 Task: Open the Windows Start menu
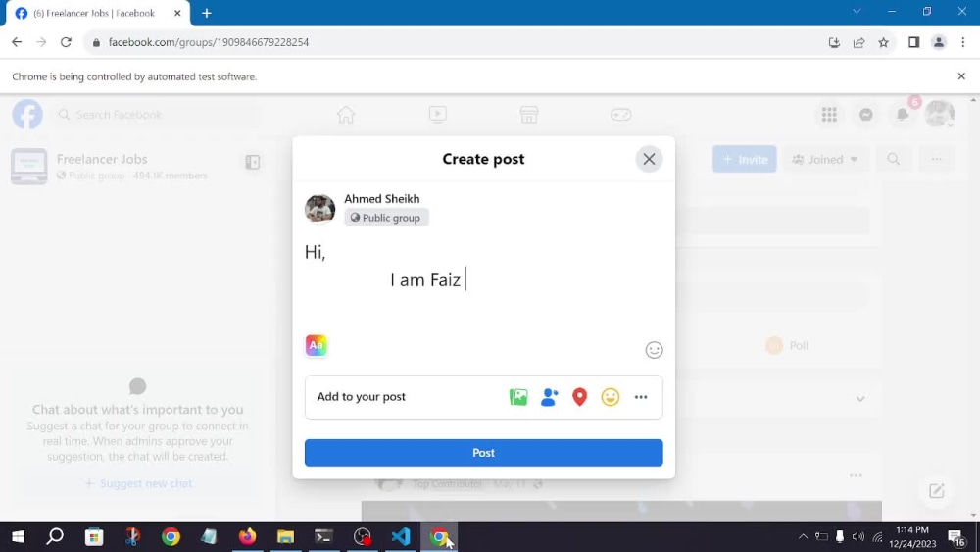[x=18, y=536]
